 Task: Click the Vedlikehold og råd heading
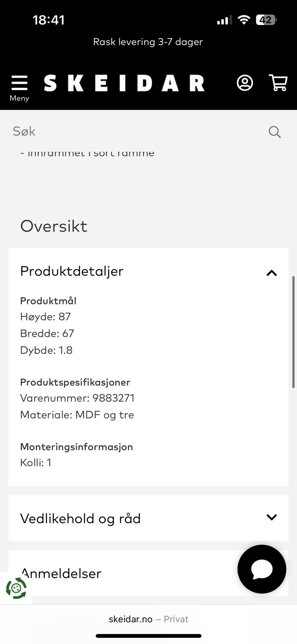(80, 518)
